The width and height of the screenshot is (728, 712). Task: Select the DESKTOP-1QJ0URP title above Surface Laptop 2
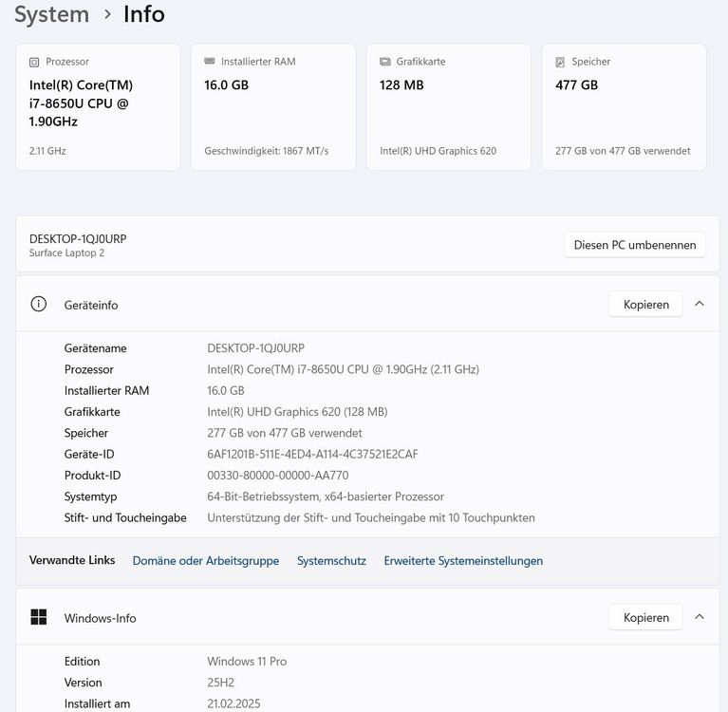78,238
